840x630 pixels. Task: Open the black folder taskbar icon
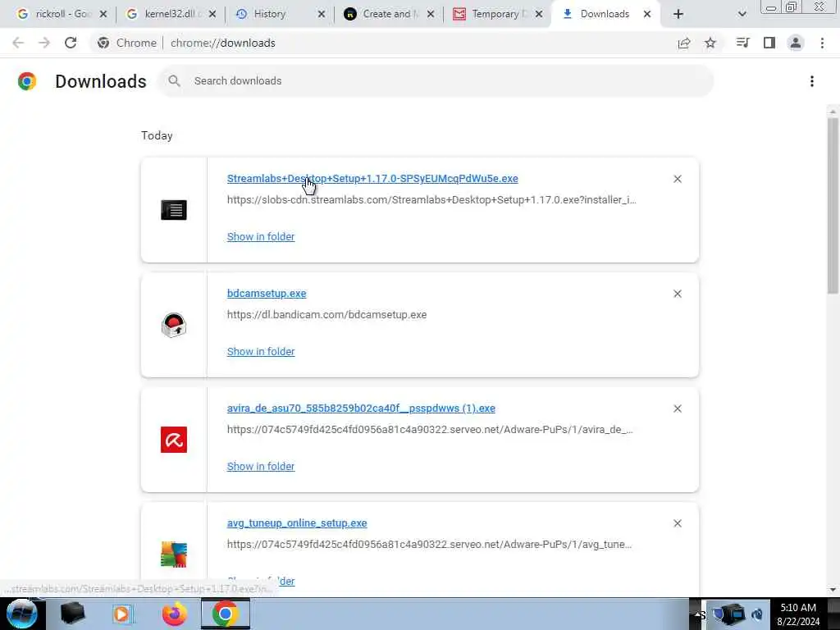(x=72, y=614)
